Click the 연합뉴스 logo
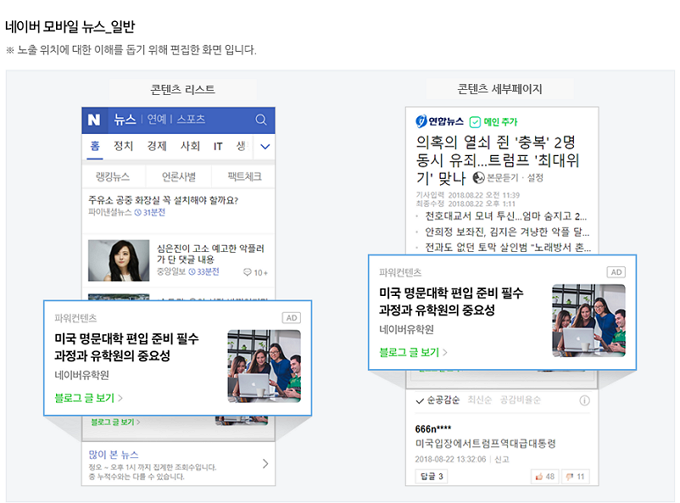The height and width of the screenshot is (503, 680). [439, 121]
